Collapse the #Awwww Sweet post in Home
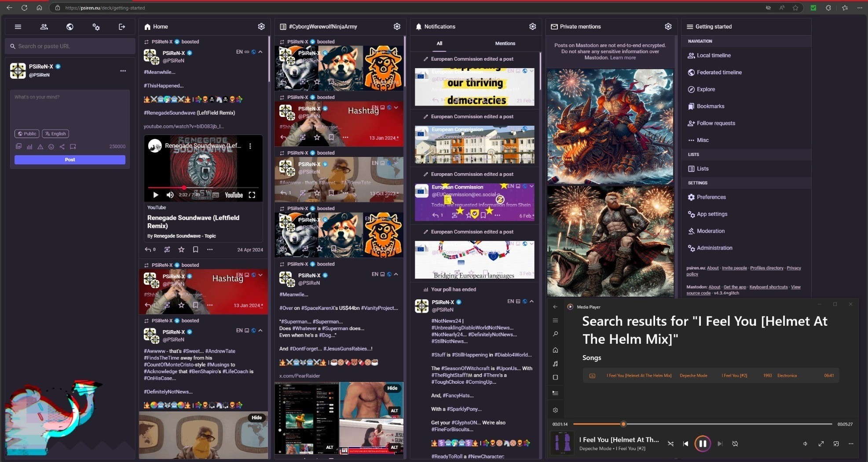Viewport: 868px width, 462px height. click(260, 331)
